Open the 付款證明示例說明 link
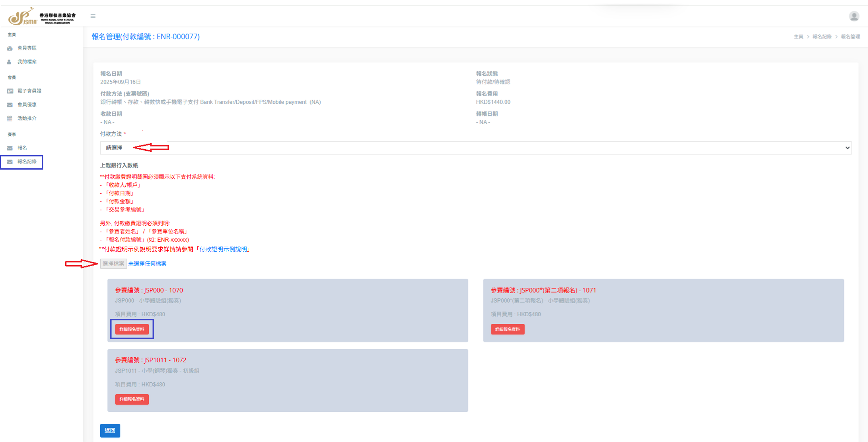The height and width of the screenshot is (442, 868). click(x=223, y=249)
